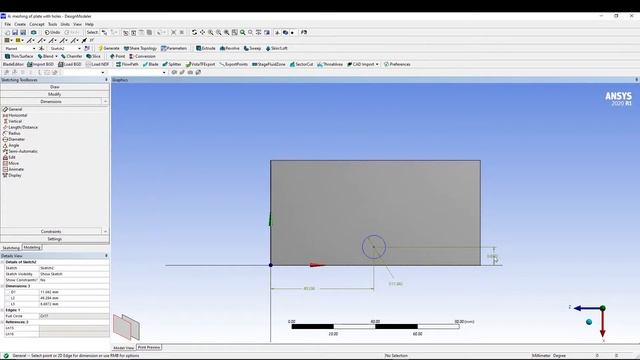
Task: Click the Generate lightning icon
Action: click(x=100, y=48)
